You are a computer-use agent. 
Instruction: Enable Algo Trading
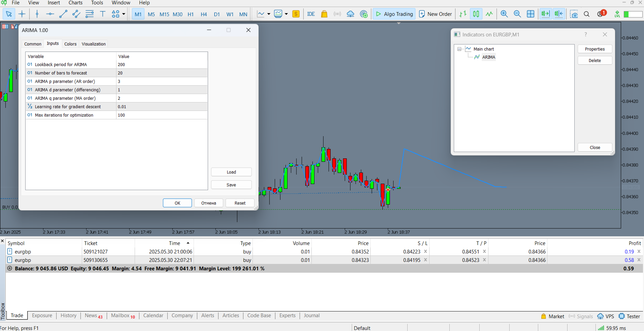393,14
